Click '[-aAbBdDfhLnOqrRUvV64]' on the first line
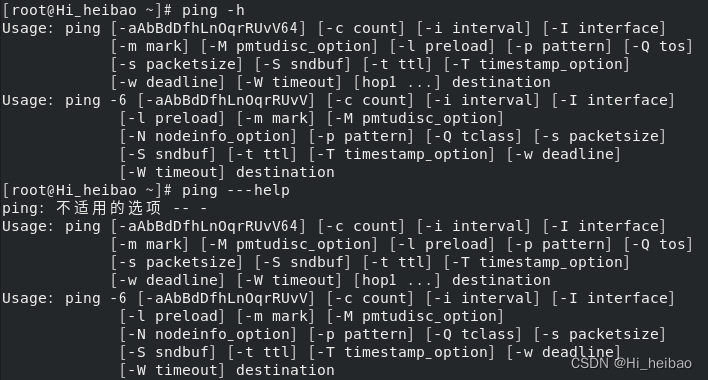Viewport: 708px width, 380px height. [208, 28]
